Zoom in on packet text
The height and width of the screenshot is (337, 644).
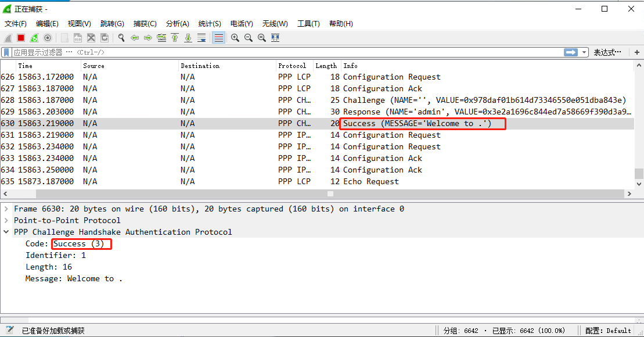coord(235,38)
